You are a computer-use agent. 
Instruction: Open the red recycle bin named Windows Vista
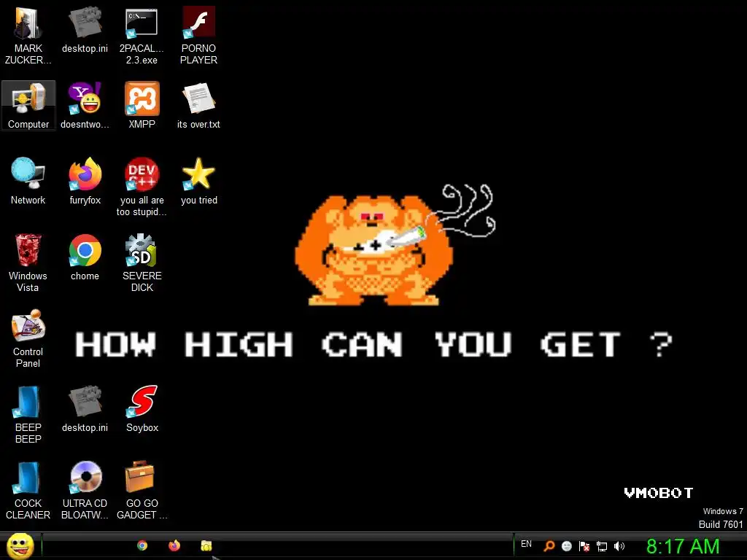(28, 262)
